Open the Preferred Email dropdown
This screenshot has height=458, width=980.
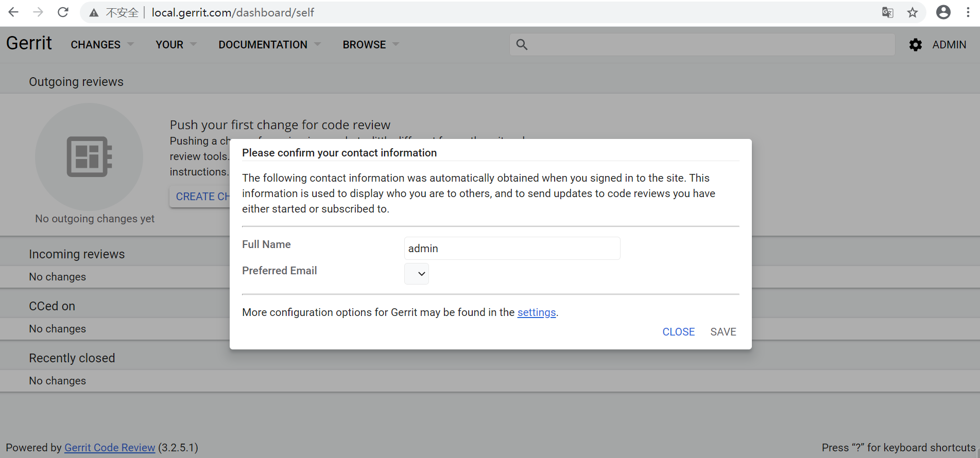click(417, 274)
